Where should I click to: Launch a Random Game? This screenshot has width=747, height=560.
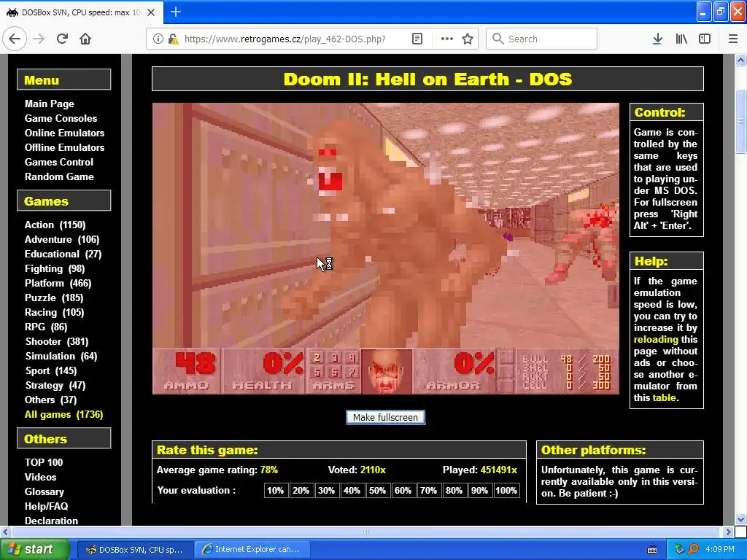[59, 176]
